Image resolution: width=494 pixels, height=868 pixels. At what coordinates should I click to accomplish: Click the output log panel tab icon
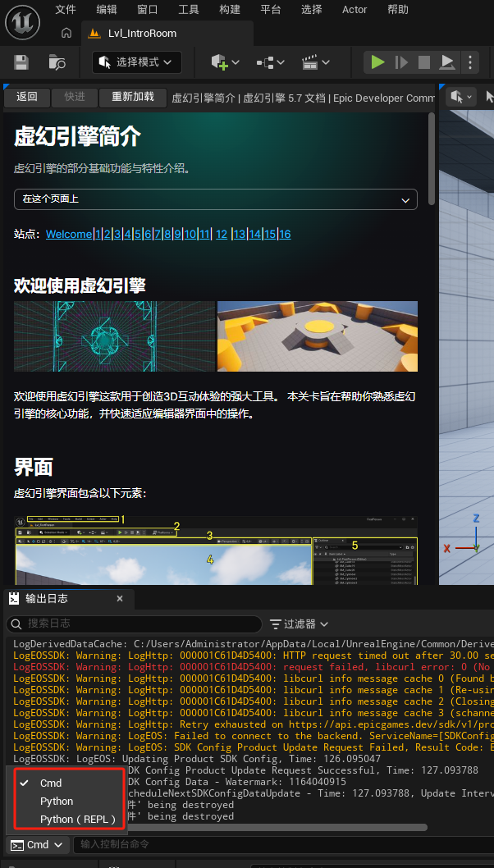(x=13, y=598)
